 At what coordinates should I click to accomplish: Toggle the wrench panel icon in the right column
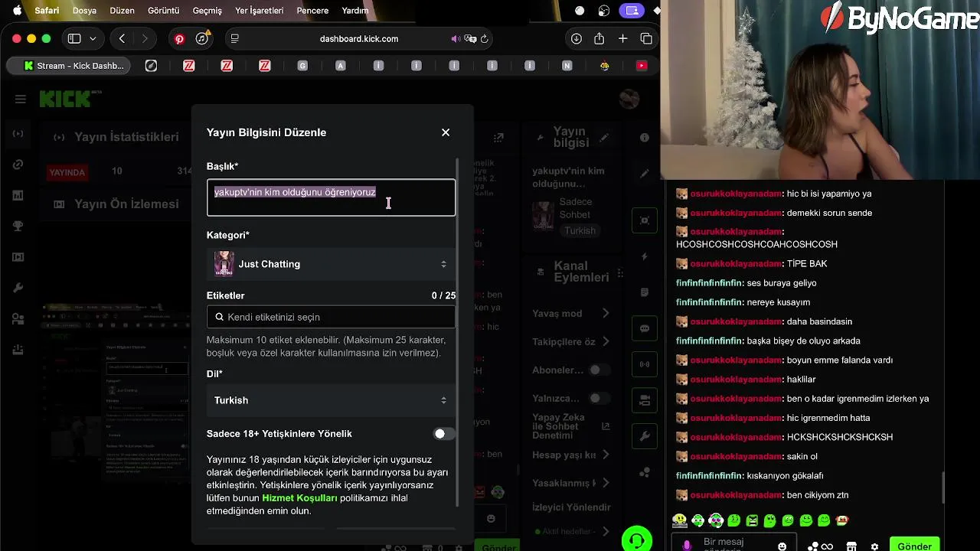(645, 436)
